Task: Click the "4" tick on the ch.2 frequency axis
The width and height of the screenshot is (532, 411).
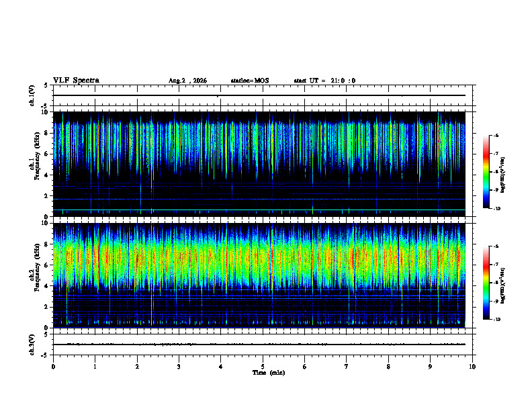Action: [x=46, y=286]
